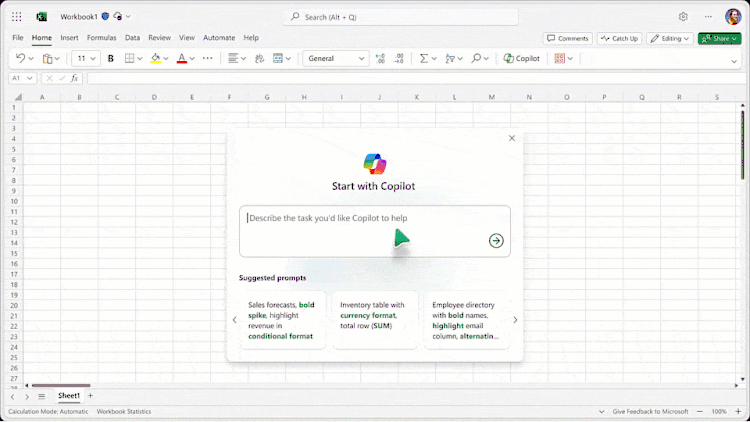Expand the fill color dropdown arrow
Image resolution: width=750 pixels, height=422 pixels.
[x=166, y=58]
